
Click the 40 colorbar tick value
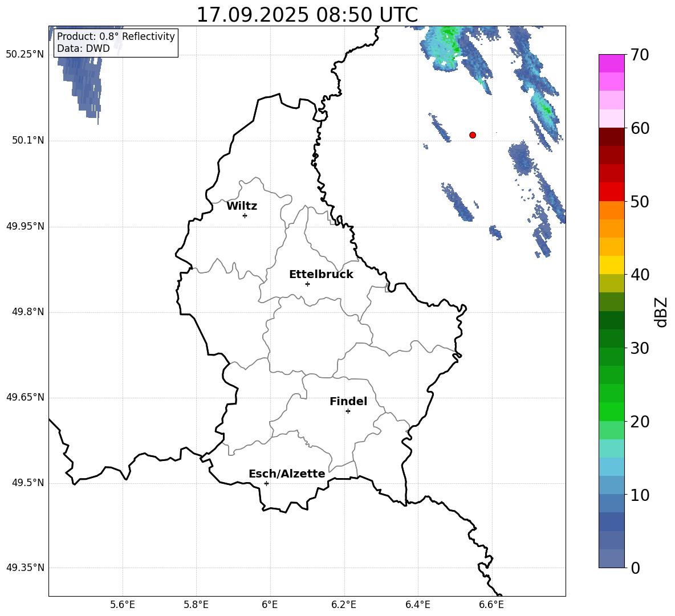pyautogui.click(x=639, y=275)
